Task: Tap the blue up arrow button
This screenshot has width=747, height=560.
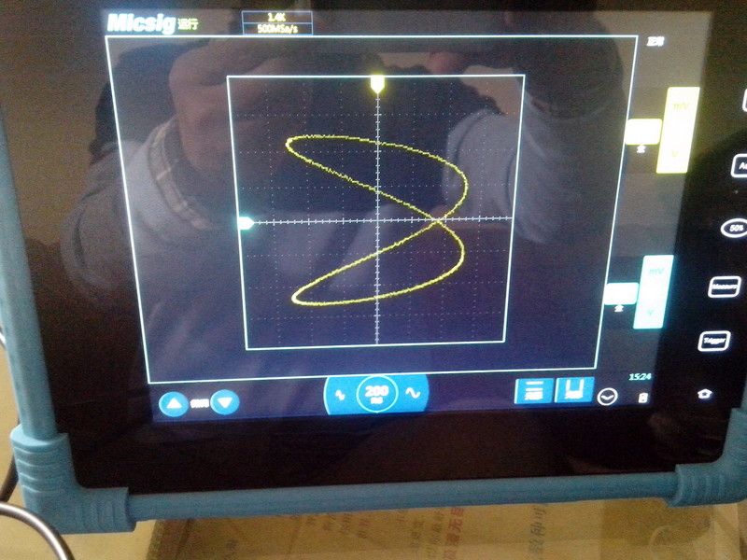Action: [x=173, y=404]
